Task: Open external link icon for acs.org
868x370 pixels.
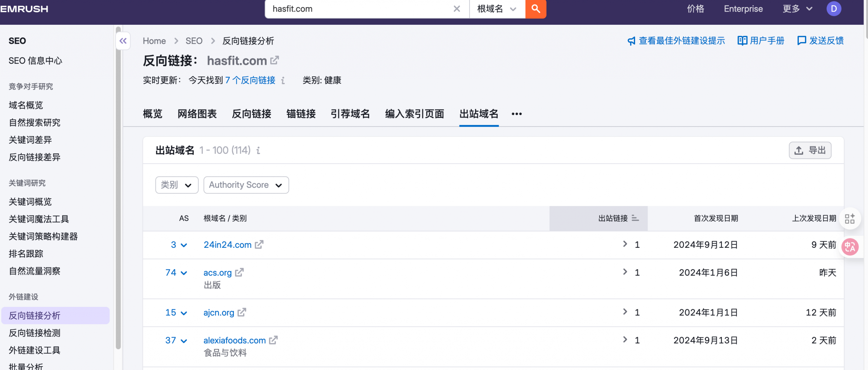Action: [239, 272]
